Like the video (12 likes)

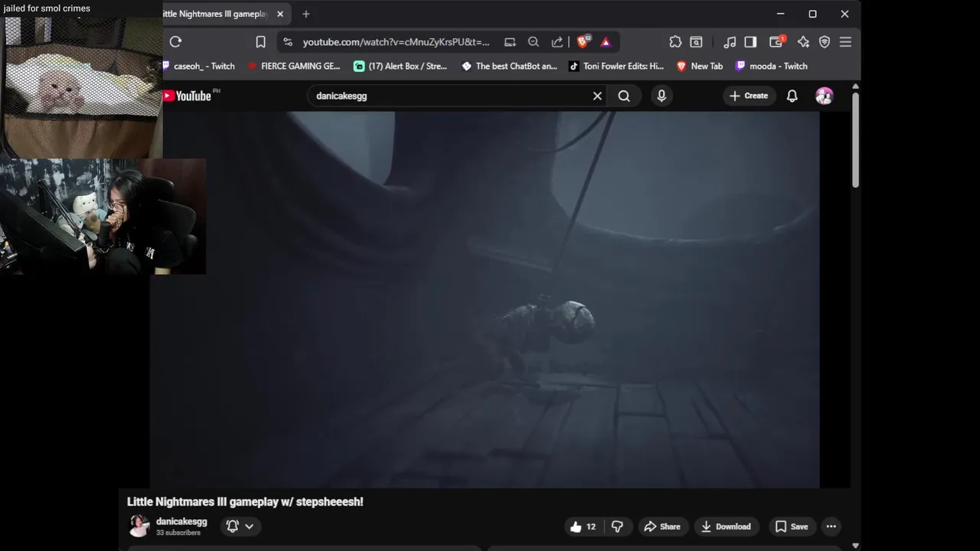click(583, 527)
